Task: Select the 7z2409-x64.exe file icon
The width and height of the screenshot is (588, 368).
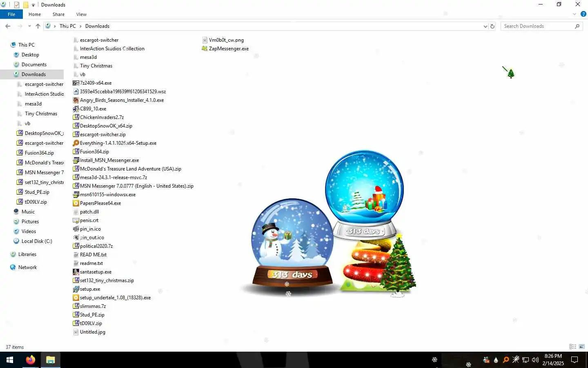Action: click(x=76, y=83)
